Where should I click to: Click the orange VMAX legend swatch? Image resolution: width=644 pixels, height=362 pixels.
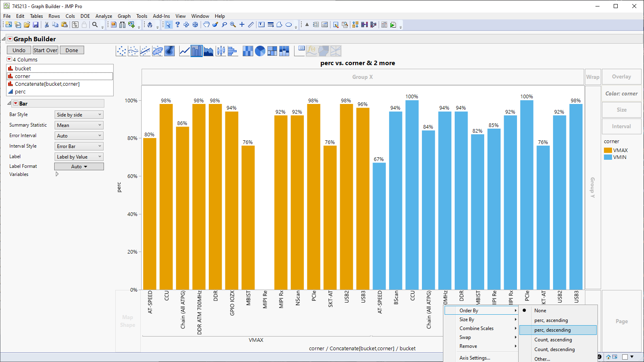[608, 150]
